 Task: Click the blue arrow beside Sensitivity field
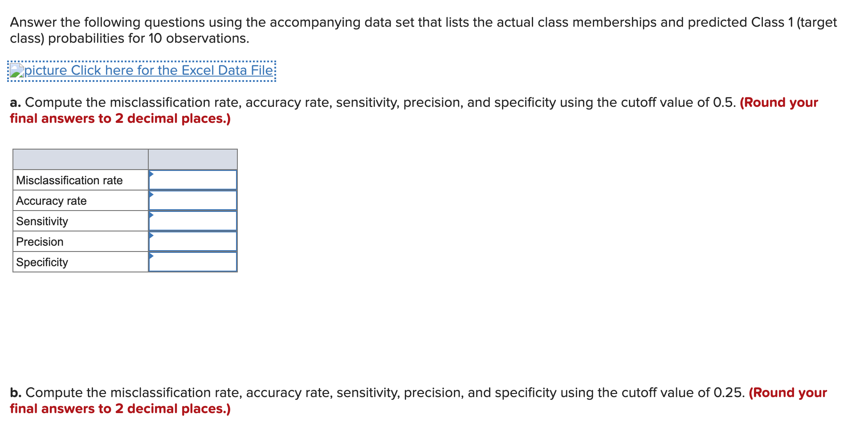151,215
